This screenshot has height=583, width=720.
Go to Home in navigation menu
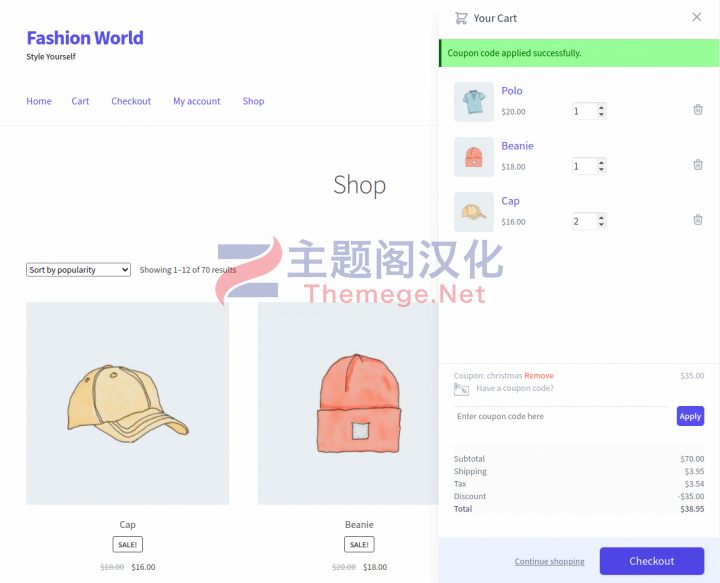coord(39,101)
